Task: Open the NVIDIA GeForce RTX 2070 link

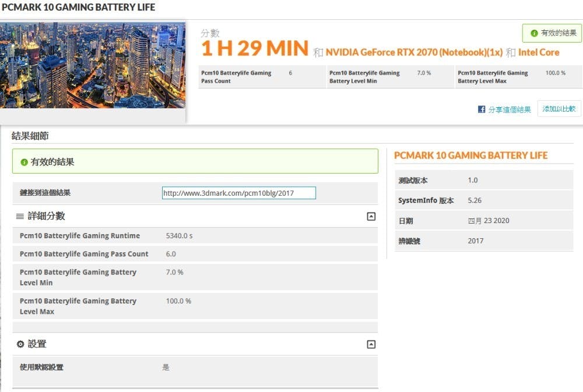Action: pyautogui.click(x=413, y=52)
